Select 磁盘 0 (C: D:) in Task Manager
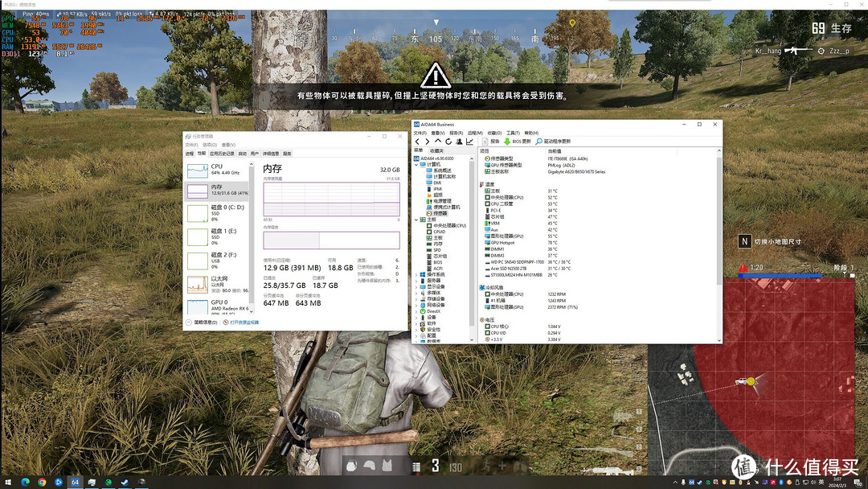The image size is (868, 489). [x=218, y=213]
